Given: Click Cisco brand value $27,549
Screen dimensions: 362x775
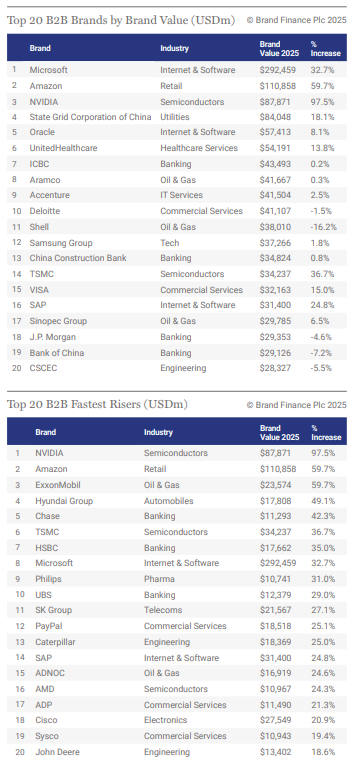Looking at the screenshot, I should 275,720.
